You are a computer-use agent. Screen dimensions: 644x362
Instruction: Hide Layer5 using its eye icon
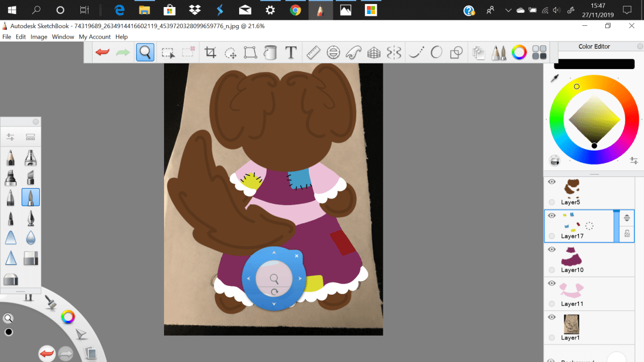pyautogui.click(x=551, y=182)
